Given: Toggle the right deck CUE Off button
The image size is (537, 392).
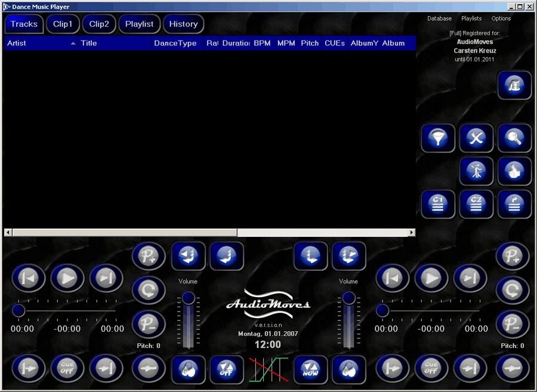Looking at the screenshot, I should (431, 369).
